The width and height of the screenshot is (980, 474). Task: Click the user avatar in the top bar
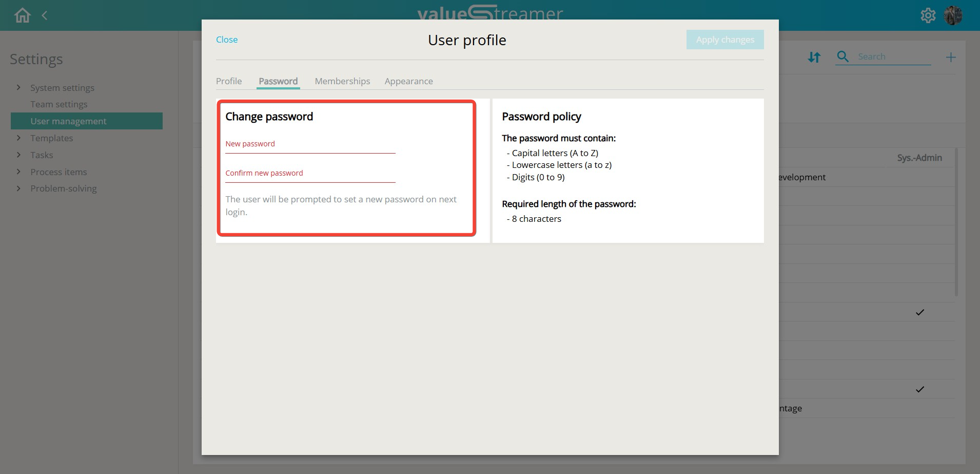[x=953, y=15]
